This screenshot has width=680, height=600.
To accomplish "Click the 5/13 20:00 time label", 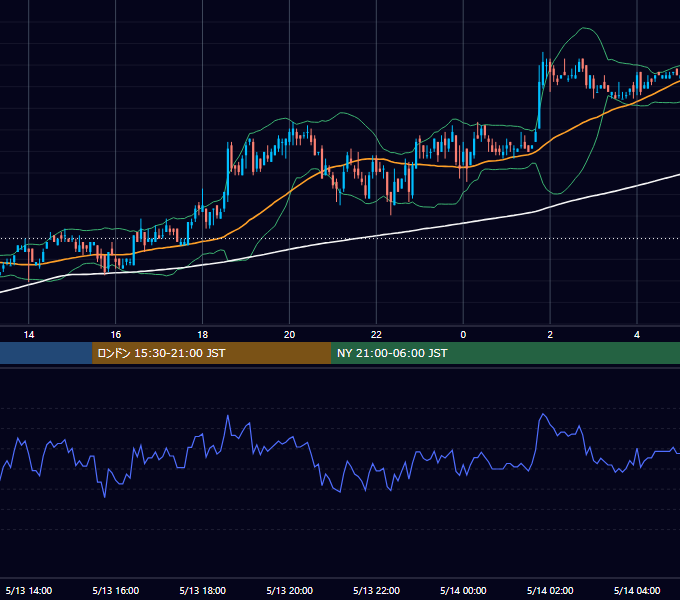I will pyautogui.click(x=290, y=590).
